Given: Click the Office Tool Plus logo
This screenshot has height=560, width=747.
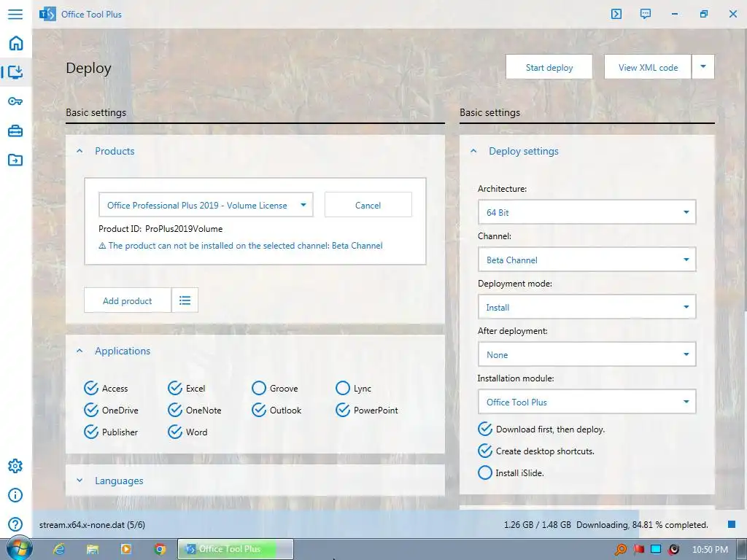Looking at the screenshot, I should coord(47,15).
